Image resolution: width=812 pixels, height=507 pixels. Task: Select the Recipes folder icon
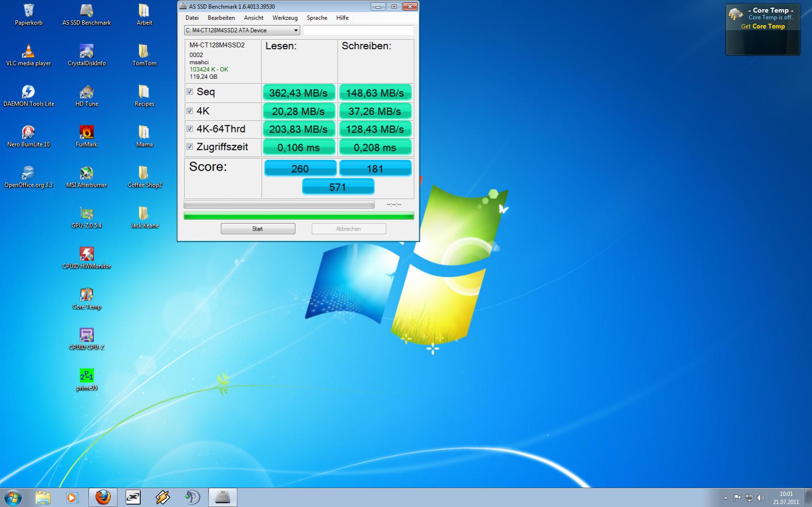144,96
